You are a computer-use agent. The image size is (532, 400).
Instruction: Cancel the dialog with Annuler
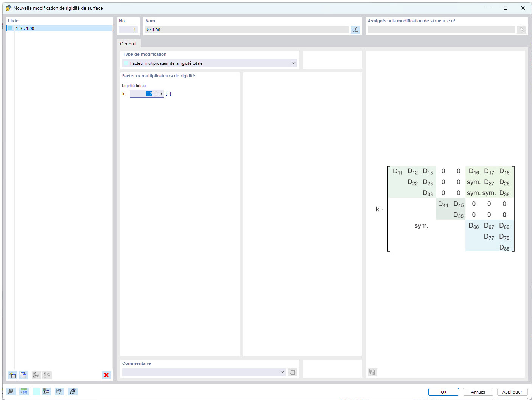click(478, 392)
